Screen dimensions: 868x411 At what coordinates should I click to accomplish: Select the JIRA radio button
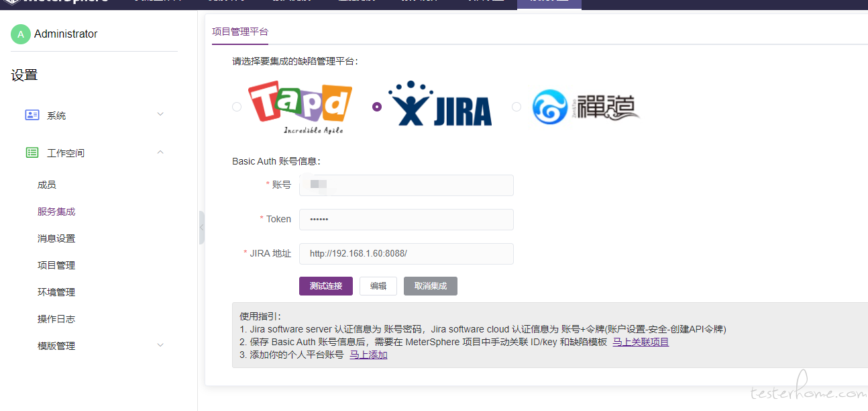tap(377, 107)
